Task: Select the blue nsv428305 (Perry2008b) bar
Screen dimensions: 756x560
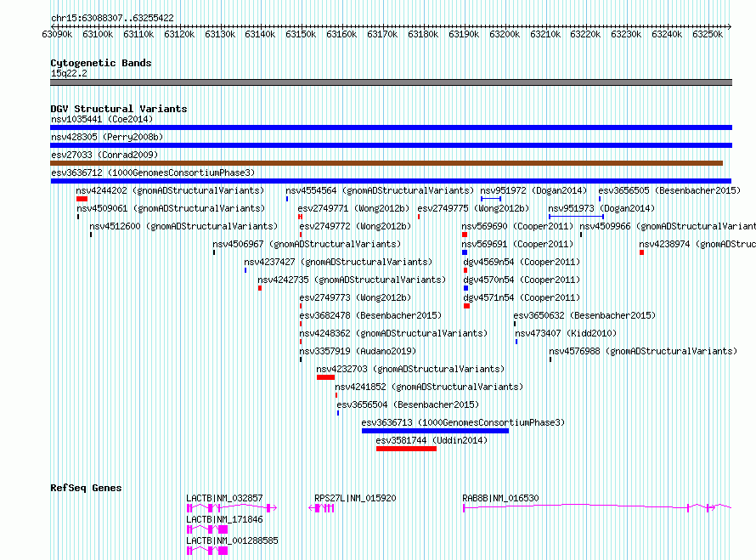Action: coord(391,145)
